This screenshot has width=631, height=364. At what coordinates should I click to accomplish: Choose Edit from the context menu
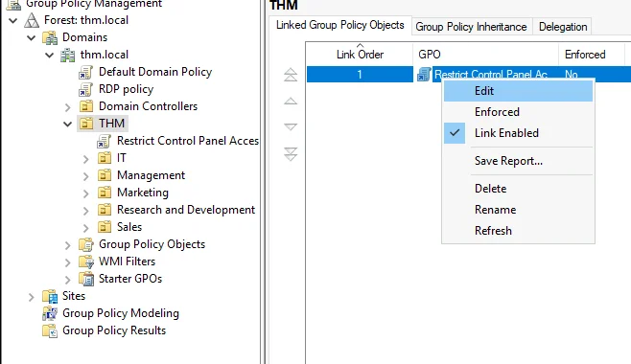click(518, 91)
